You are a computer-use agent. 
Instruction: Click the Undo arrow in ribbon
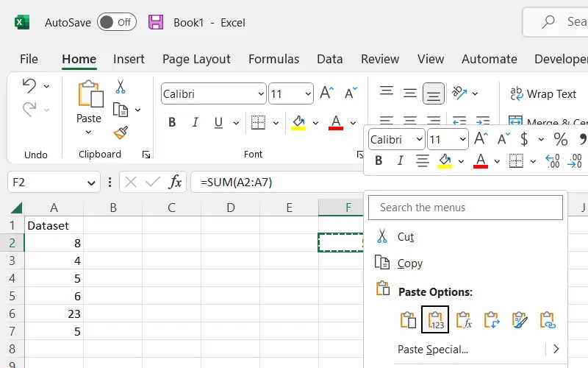[x=29, y=86]
